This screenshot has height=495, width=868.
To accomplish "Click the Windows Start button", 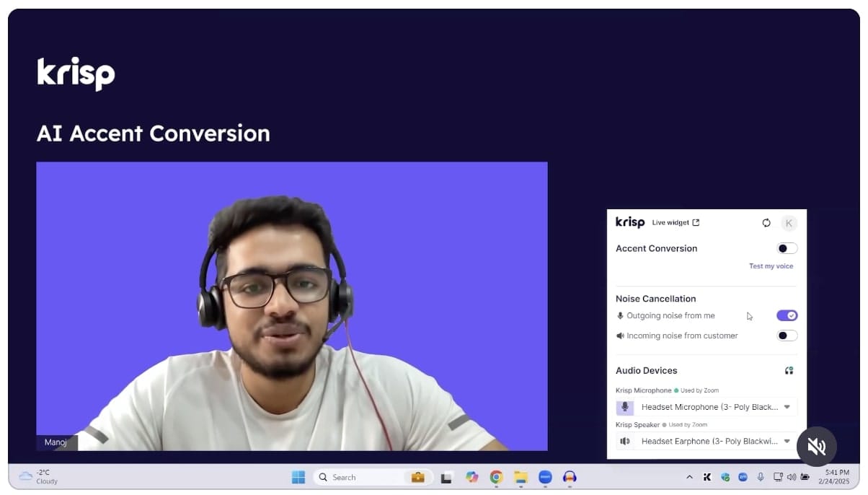I will tap(298, 477).
